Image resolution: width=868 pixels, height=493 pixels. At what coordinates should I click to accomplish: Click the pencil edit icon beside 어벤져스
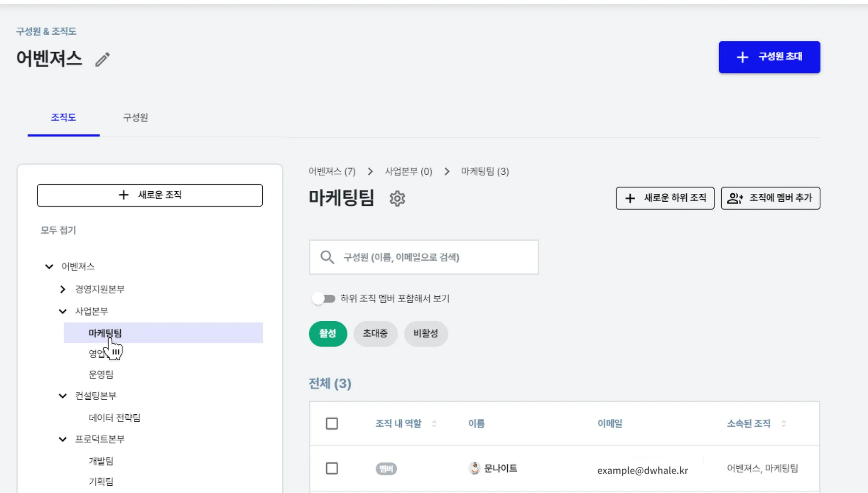coord(102,59)
